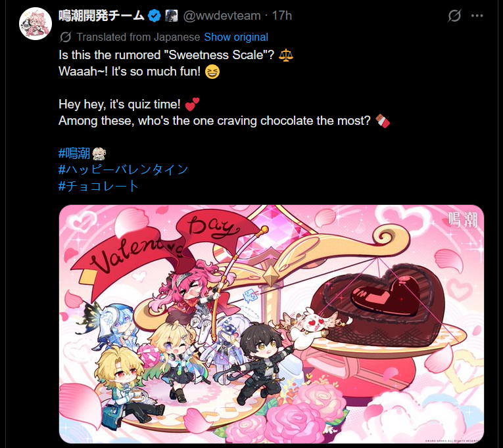This screenshot has width=503, height=448.
Task: Click the laughing emoji after 'so much fun'
Action: (212, 72)
